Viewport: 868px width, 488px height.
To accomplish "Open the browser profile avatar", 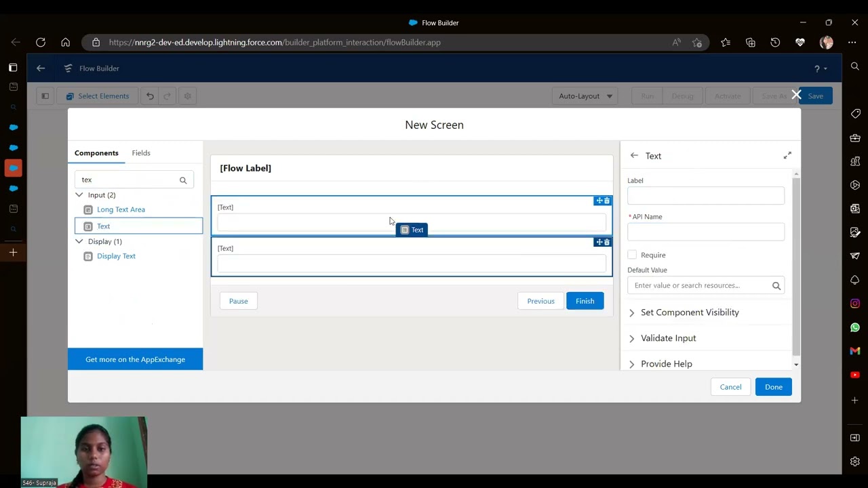I will coord(826,43).
